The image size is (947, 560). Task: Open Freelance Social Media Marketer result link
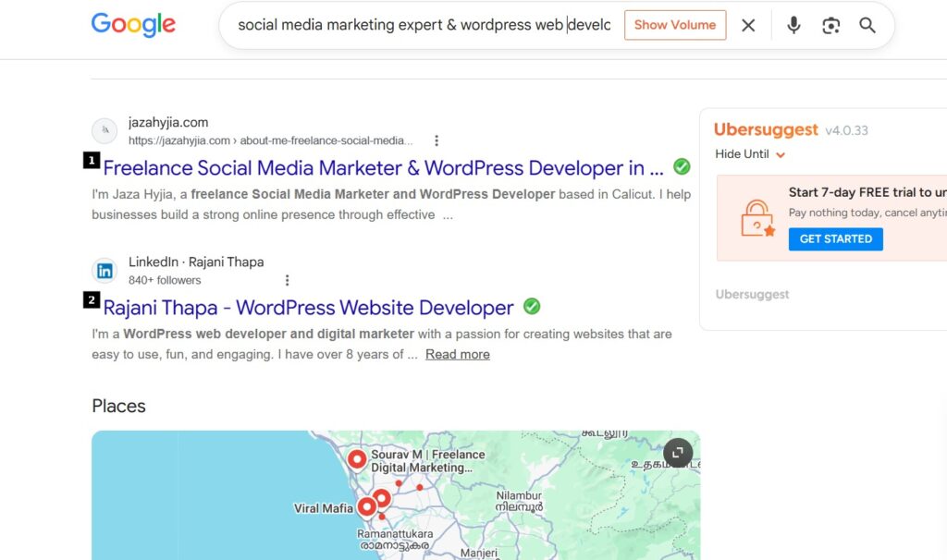tap(383, 168)
